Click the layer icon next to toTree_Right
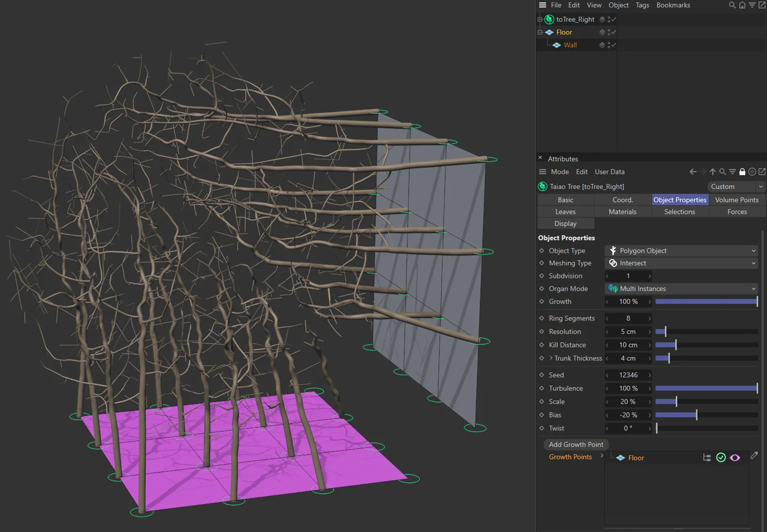Image resolution: width=767 pixels, height=532 pixels. coord(602,19)
